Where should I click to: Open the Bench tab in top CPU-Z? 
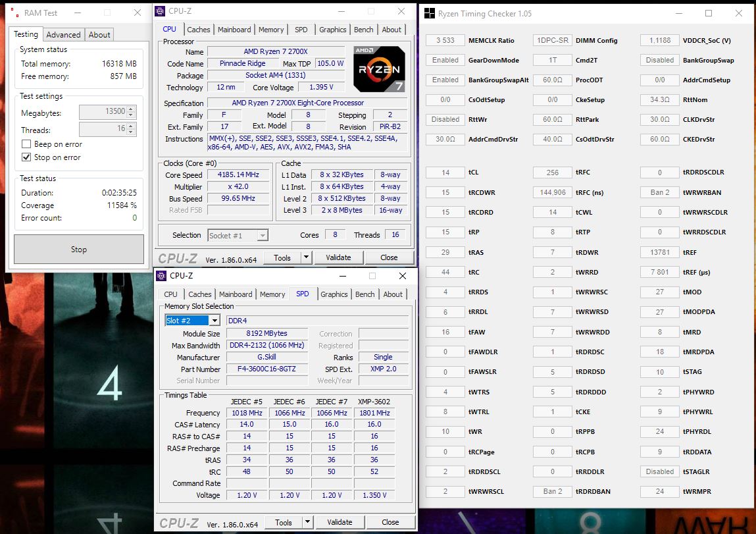pyautogui.click(x=364, y=30)
